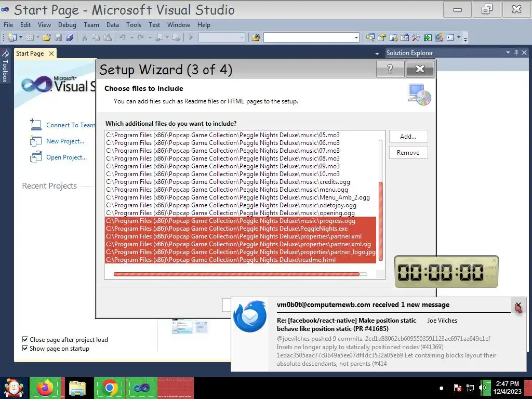Click the Find combo box text field
The image size is (532, 399).
pyautogui.click(x=309, y=37)
